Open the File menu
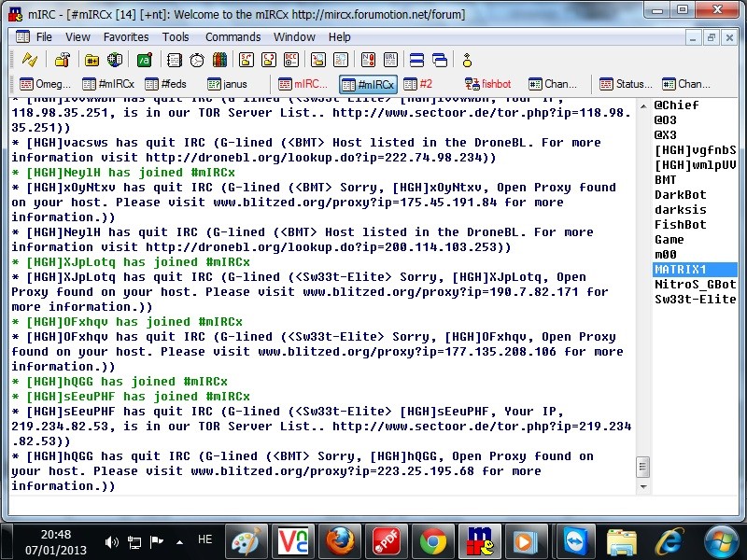 [x=44, y=37]
